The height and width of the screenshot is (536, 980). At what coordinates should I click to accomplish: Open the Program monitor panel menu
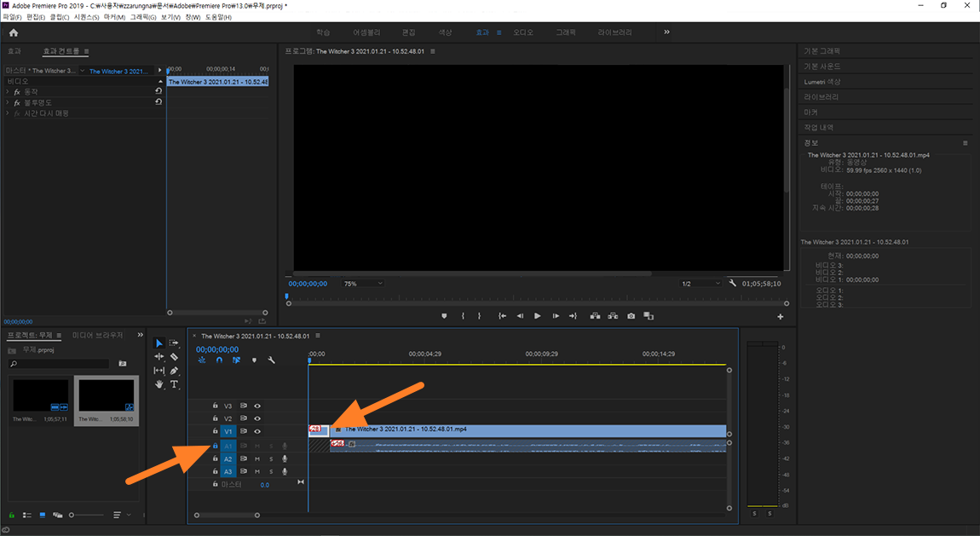[x=433, y=51]
